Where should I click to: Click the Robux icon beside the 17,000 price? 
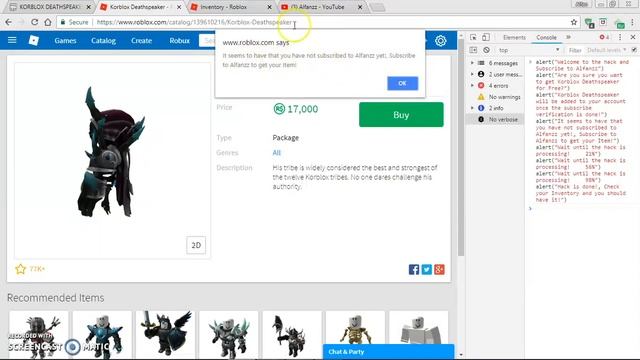click(279, 109)
